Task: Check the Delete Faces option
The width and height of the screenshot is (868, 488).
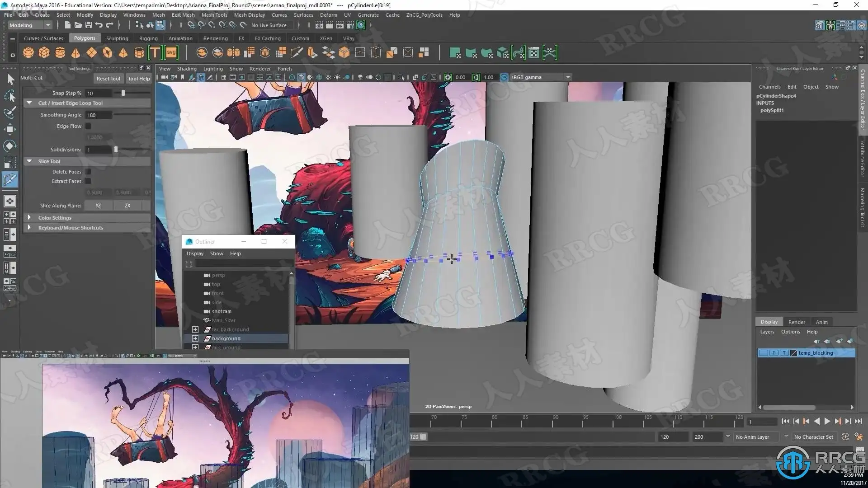Action: coord(88,172)
